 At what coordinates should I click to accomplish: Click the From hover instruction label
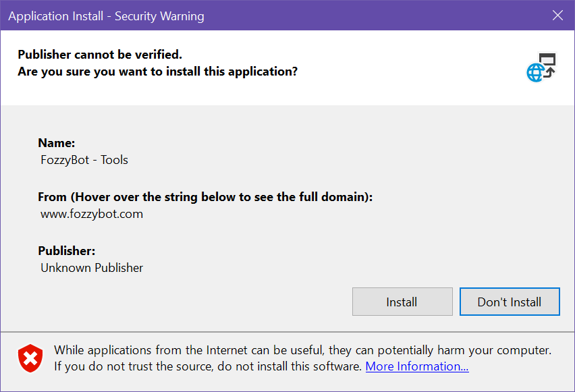[205, 197]
